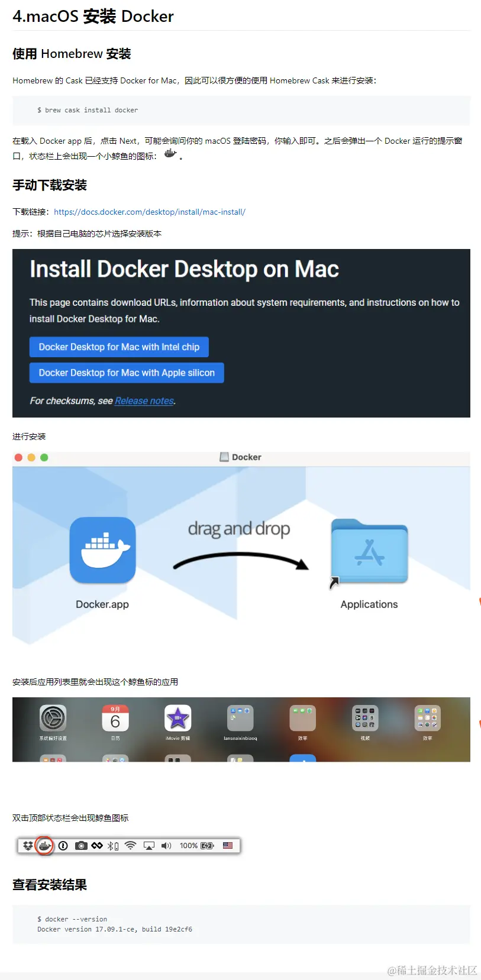This screenshot has width=481, height=980.
Task: Click the infinity-shaped status bar icon
Action: [x=97, y=846]
